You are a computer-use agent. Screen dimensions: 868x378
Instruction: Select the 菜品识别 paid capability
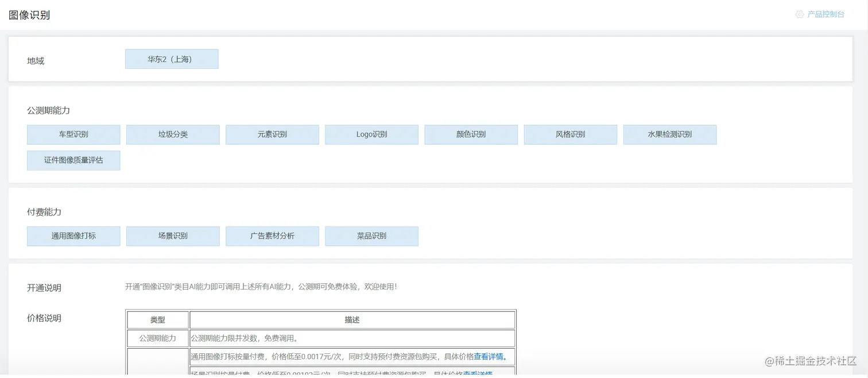pyautogui.click(x=371, y=236)
